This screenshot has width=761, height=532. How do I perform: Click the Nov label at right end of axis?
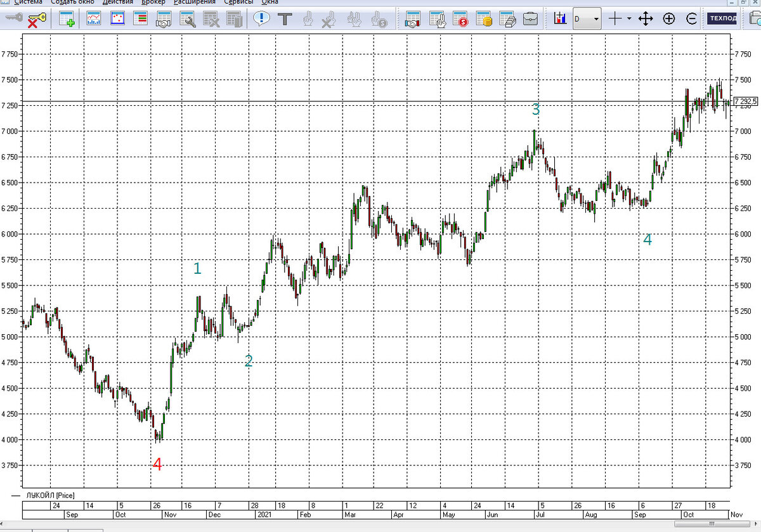pos(736,514)
